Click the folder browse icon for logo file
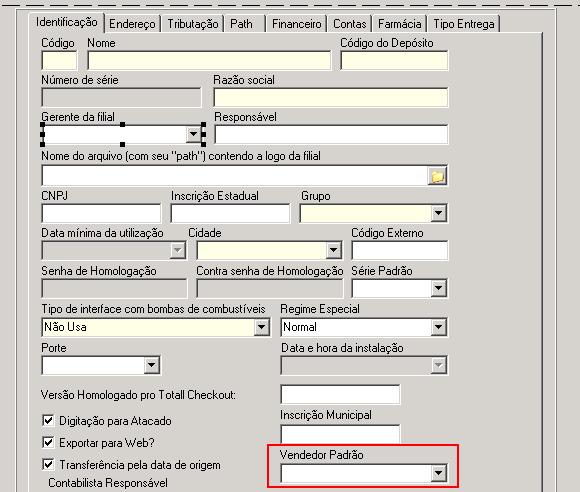 [x=437, y=176]
